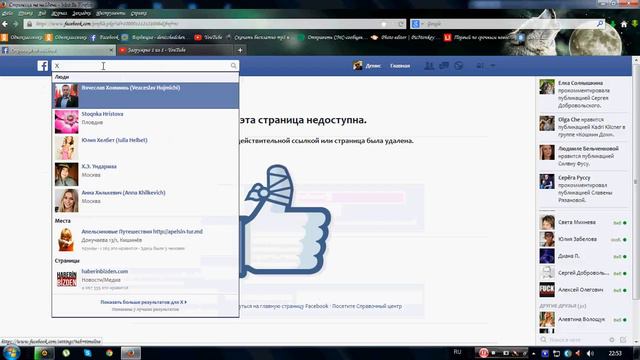Open the Журнал menu
Image resolution: width=640 pixels, height=360 pixels.
[x=59, y=13]
